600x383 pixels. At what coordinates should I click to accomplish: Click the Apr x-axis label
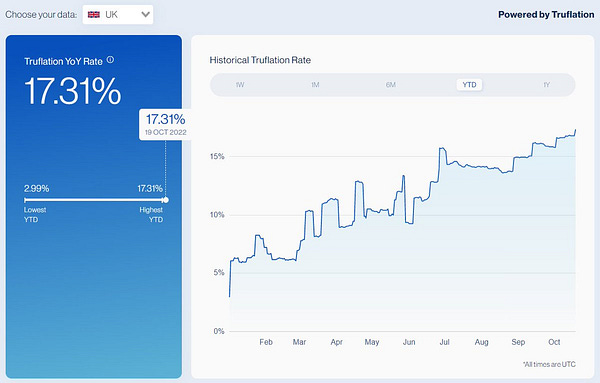tap(336, 342)
